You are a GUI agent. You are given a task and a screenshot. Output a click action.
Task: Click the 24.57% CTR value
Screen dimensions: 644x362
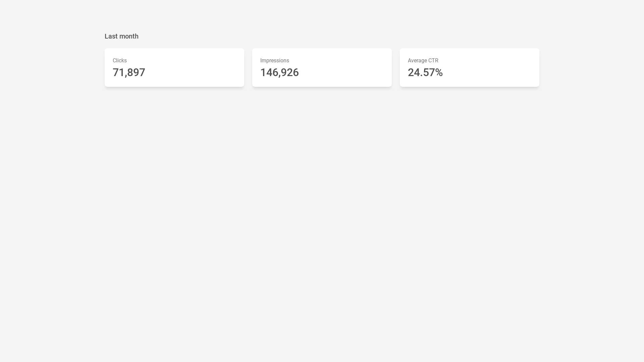tap(425, 72)
